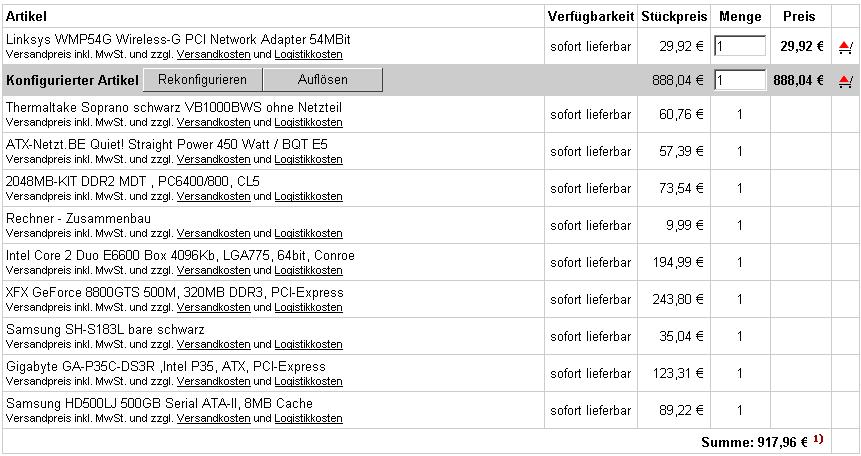The height and width of the screenshot is (456, 861).
Task: Open Versandkosten link under Thermaltake Soprano
Action: [213, 122]
